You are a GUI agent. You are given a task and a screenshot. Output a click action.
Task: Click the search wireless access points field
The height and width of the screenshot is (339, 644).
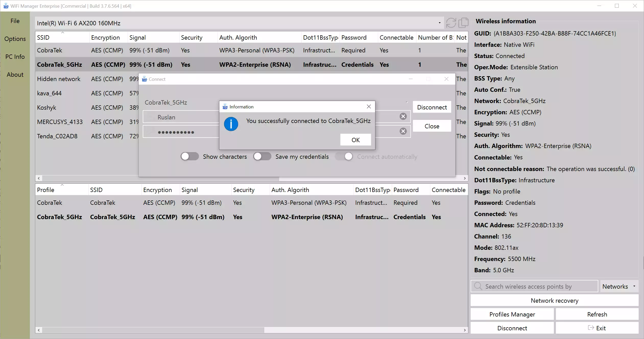[x=534, y=286]
